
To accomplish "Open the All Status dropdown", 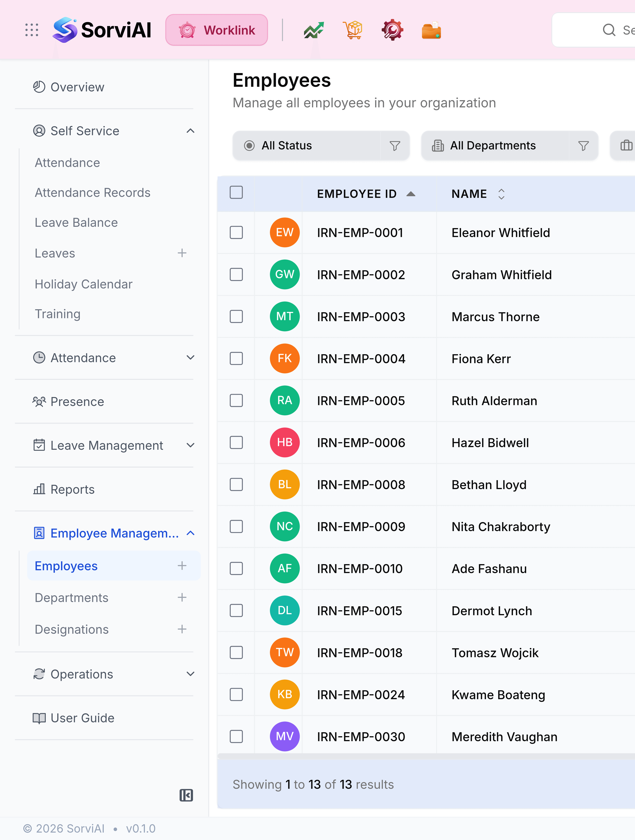I will click(x=321, y=145).
